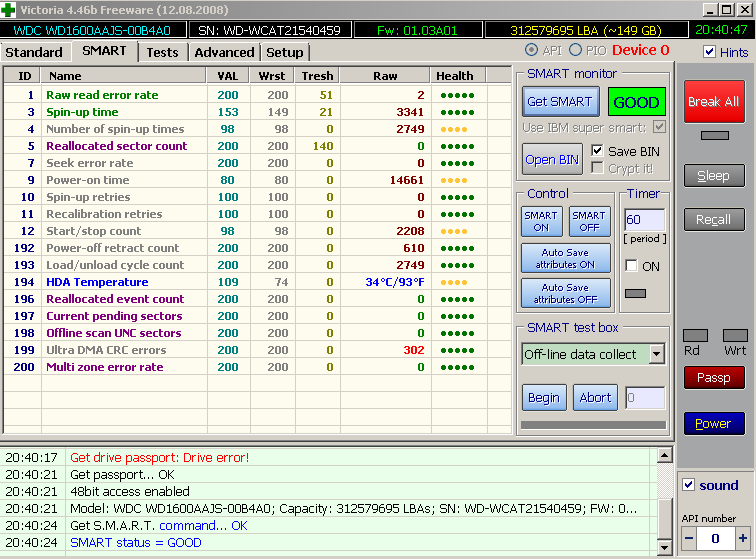This screenshot has height=559, width=756.
Task: Select the API radio button
Action: click(531, 50)
